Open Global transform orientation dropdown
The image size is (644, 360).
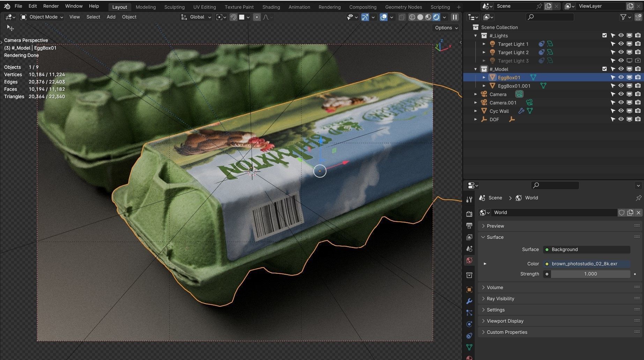[x=196, y=17]
